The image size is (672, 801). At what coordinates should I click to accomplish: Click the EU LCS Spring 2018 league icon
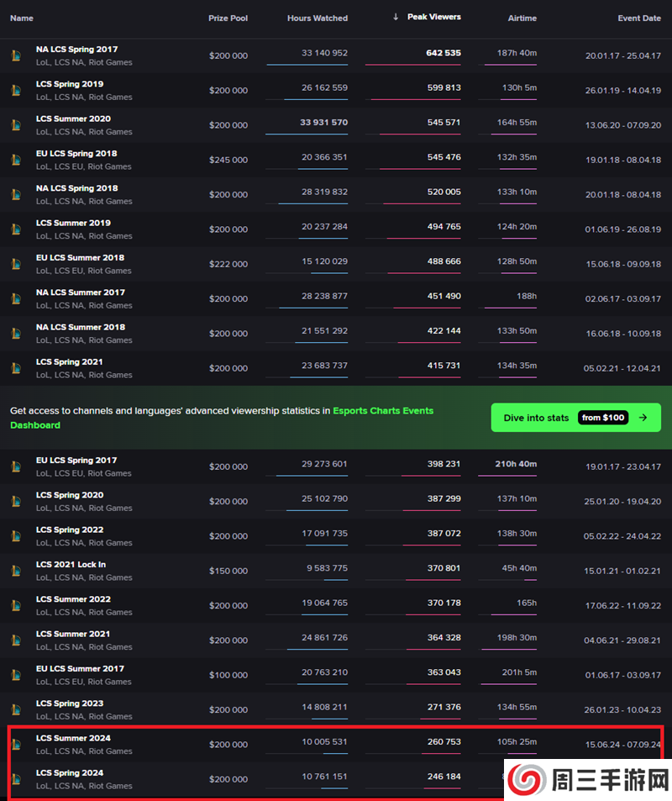pyautogui.click(x=16, y=160)
